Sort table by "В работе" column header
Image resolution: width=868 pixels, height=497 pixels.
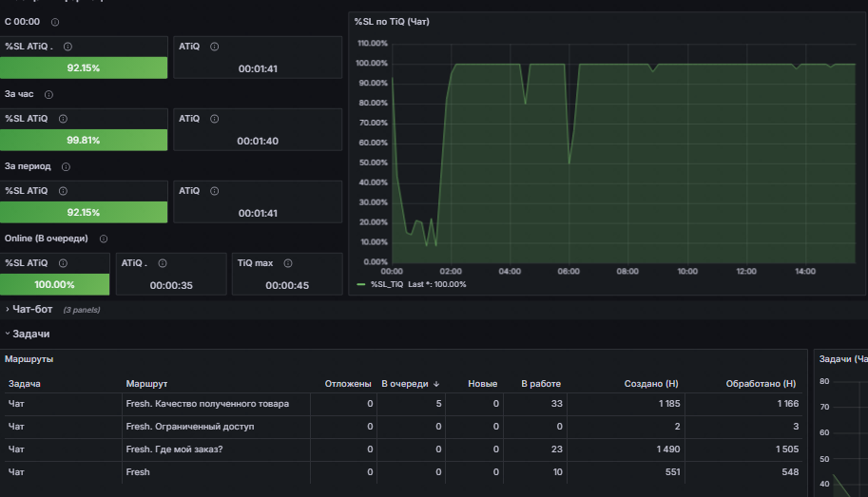click(x=541, y=384)
